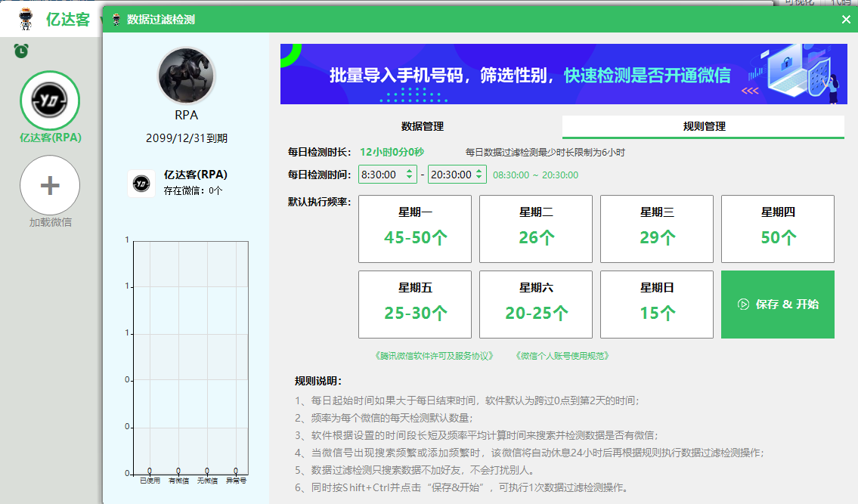Increase start time with up arrow
Image resolution: width=858 pixels, height=504 pixels.
(x=409, y=171)
